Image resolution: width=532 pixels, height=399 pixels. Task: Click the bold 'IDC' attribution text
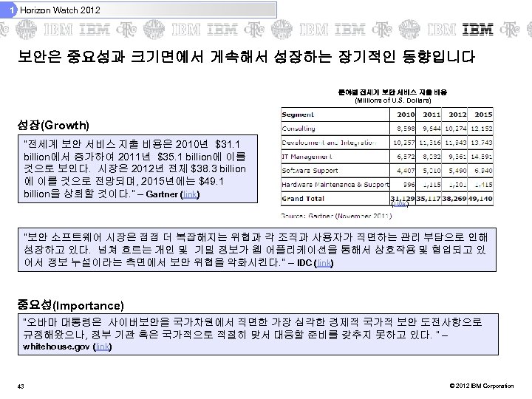(x=304, y=263)
